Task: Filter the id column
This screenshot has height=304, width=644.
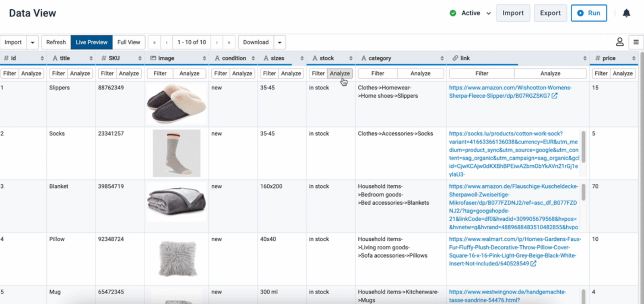Action: (x=10, y=74)
